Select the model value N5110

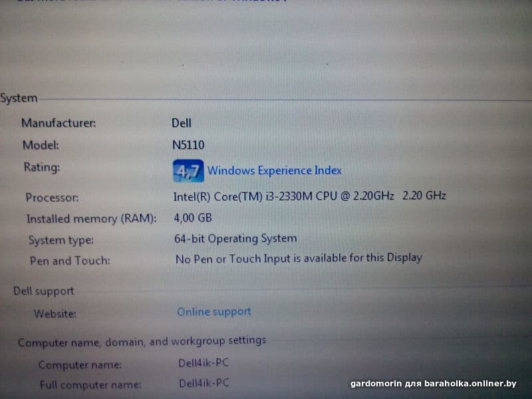188,145
